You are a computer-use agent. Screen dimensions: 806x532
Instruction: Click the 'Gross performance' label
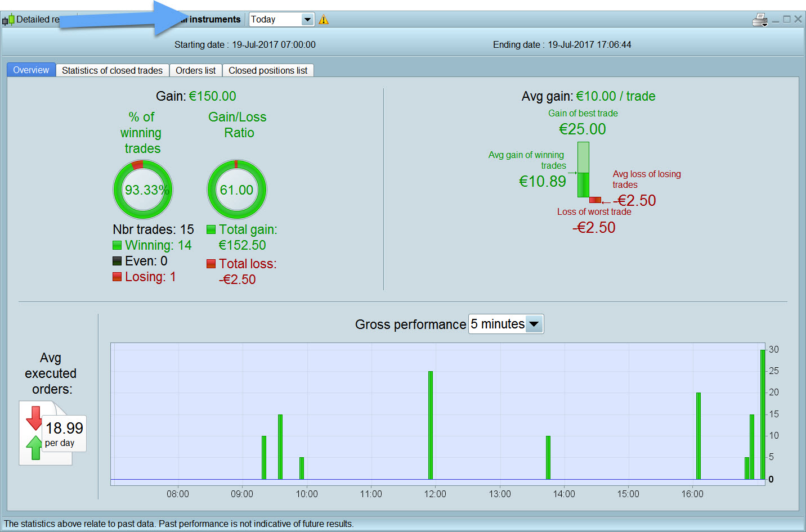(410, 324)
